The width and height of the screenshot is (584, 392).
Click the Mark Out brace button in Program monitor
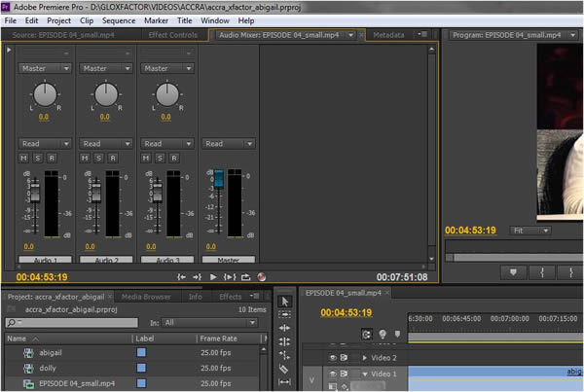tap(570, 272)
